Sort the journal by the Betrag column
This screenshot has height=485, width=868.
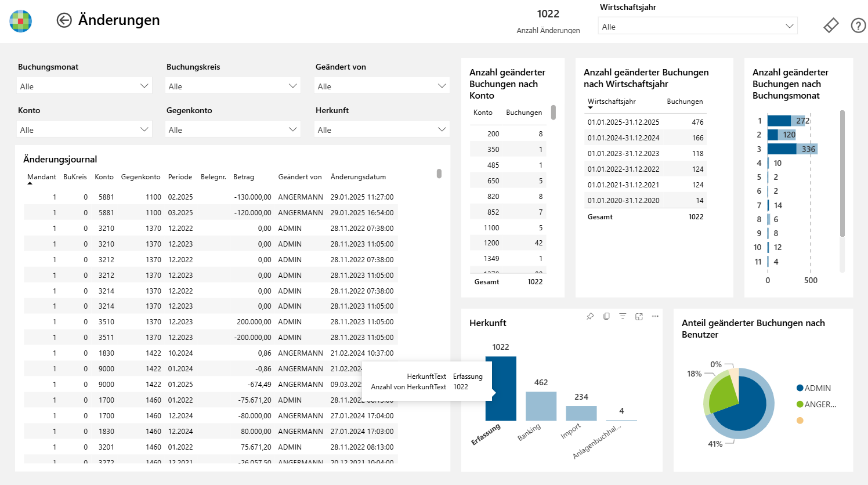click(244, 177)
